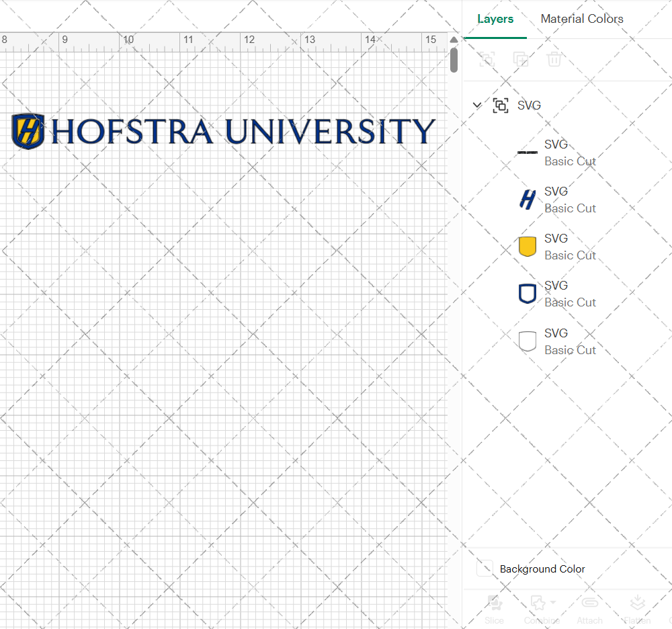Click Basic Cut under the blue H layer
The width and height of the screenshot is (672, 629).
click(570, 208)
